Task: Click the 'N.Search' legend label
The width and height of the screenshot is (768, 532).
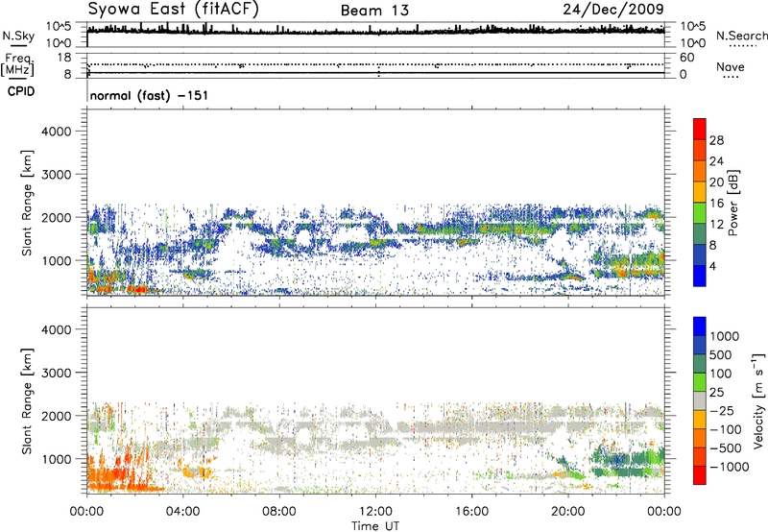Action: coord(742,36)
